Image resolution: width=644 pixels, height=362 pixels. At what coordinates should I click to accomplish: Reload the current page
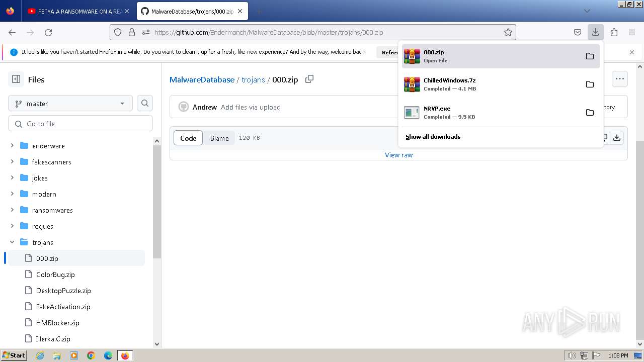(x=48, y=32)
